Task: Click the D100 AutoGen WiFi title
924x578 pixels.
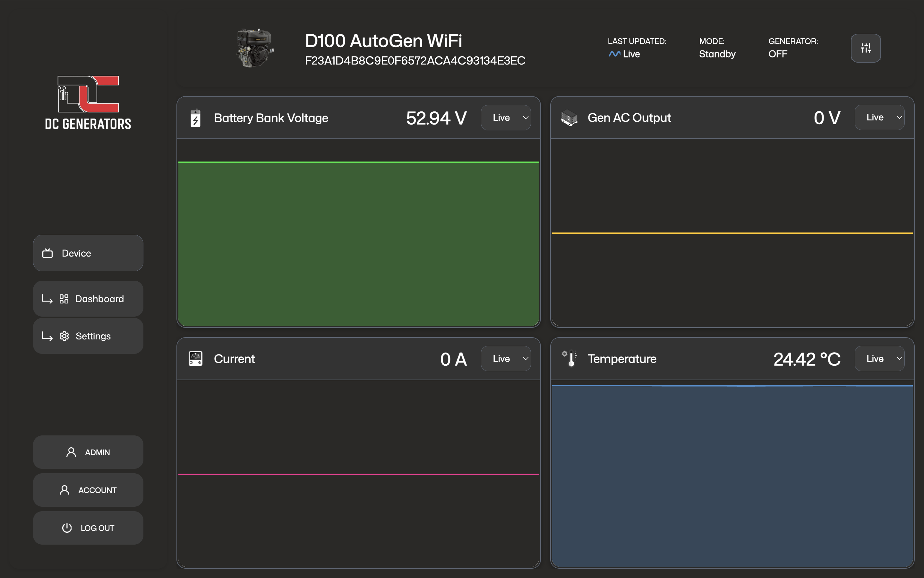Action: click(383, 41)
